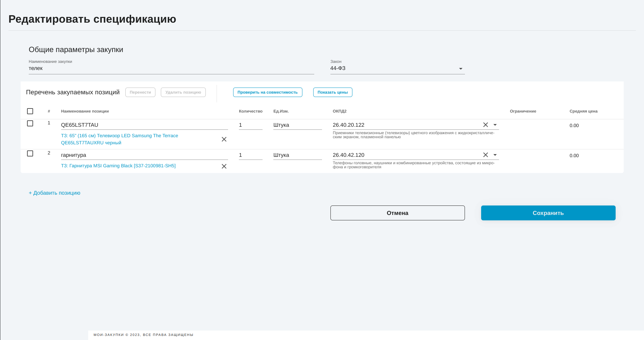The height and width of the screenshot is (340, 644).
Task: Remove the Samsung Terrace ТЗ attachment
Action: point(224,139)
